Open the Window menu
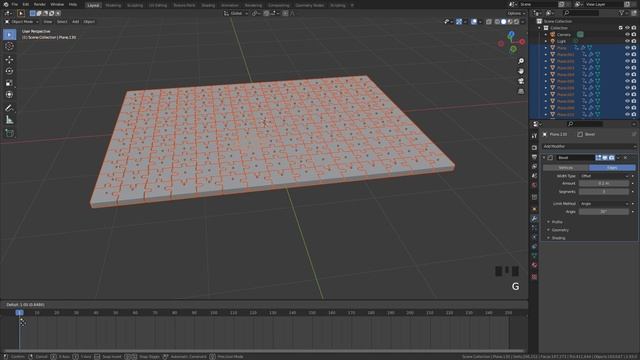Image resolution: width=640 pixels, height=360 pixels. (x=57, y=4)
